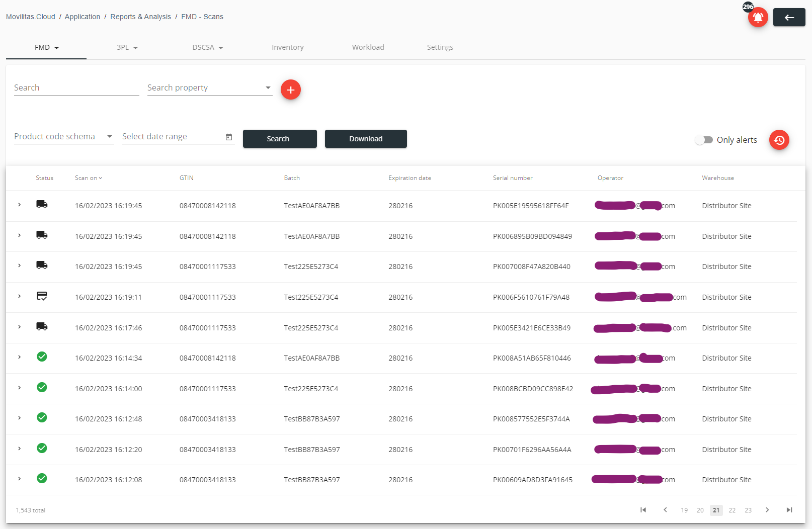This screenshot has height=529, width=812.
Task: Open the Search property dropdown
Action: (209, 87)
